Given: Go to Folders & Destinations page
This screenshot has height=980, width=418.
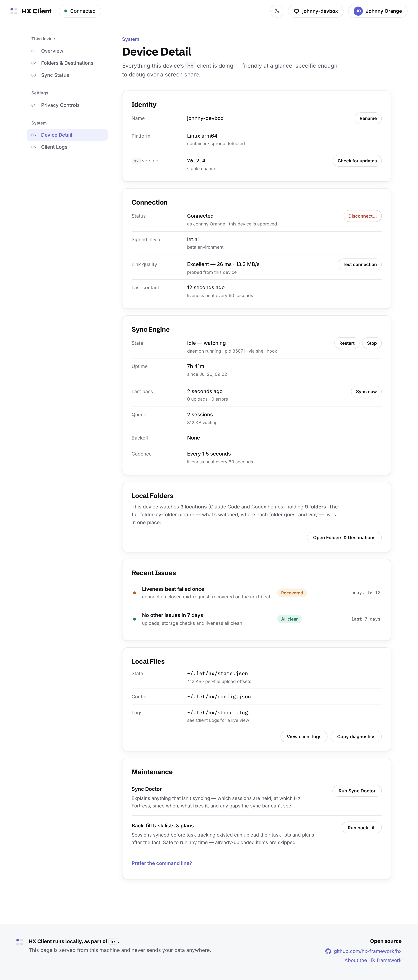Looking at the screenshot, I should coord(67,63).
